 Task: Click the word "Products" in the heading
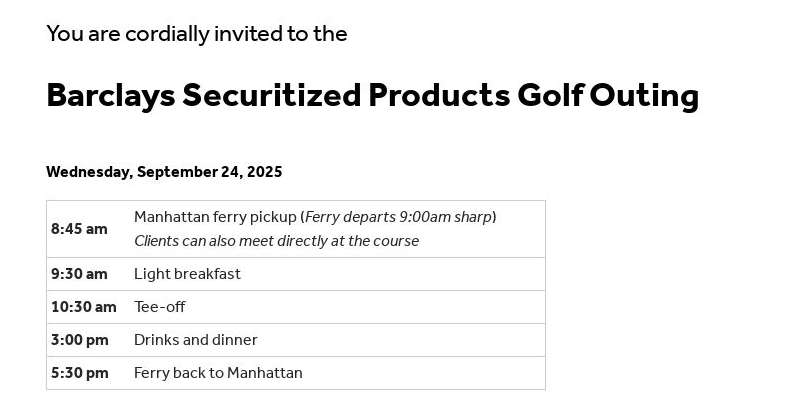(x=438, y=96)
